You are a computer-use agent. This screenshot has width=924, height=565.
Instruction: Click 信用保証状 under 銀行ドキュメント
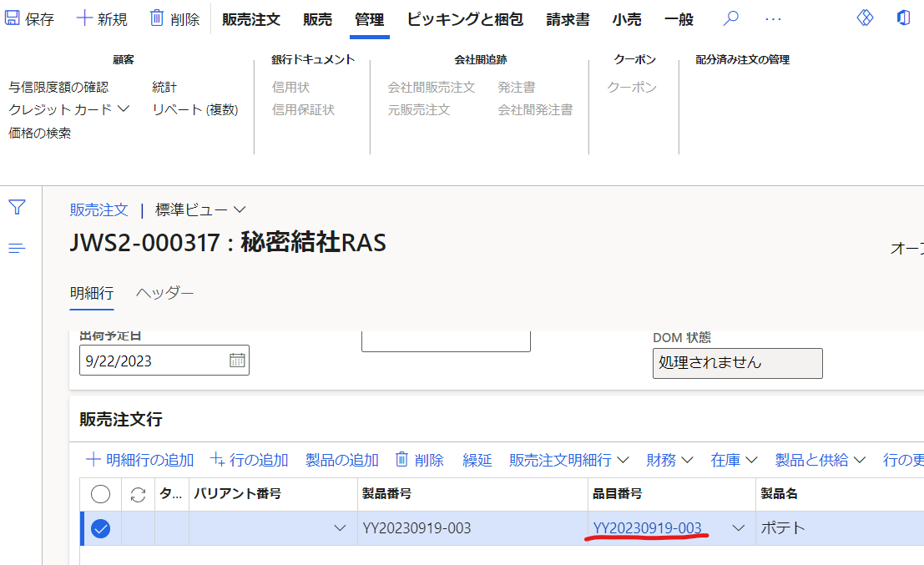pyautogui.click(x=303, y=109)
